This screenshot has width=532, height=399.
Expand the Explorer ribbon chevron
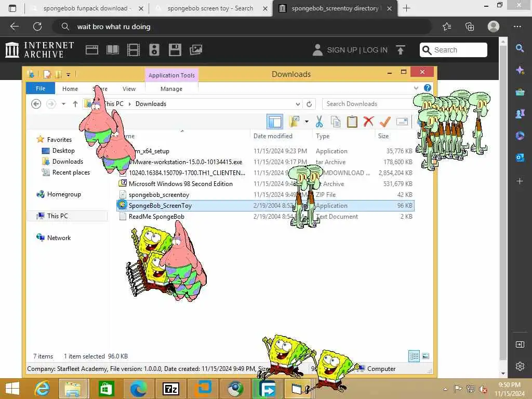click(416, 88)
